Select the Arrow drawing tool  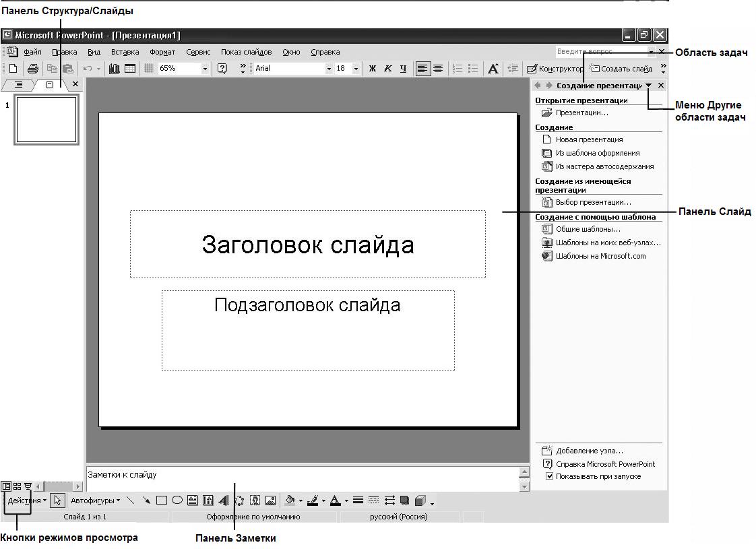click(x=146, y=500)
